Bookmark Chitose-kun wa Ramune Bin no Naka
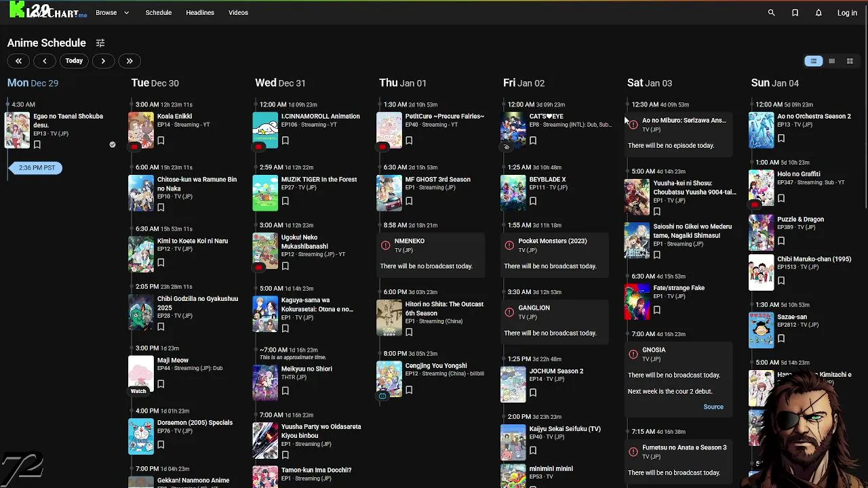 tap(161, 207)
